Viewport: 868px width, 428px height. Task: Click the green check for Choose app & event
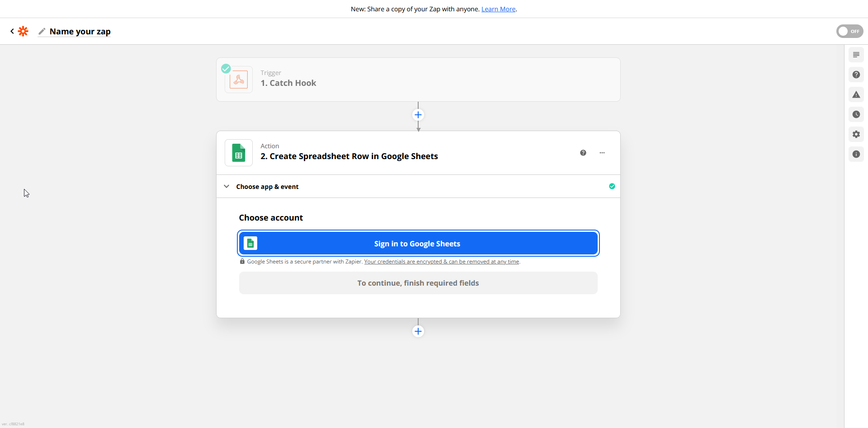(612, 186)
